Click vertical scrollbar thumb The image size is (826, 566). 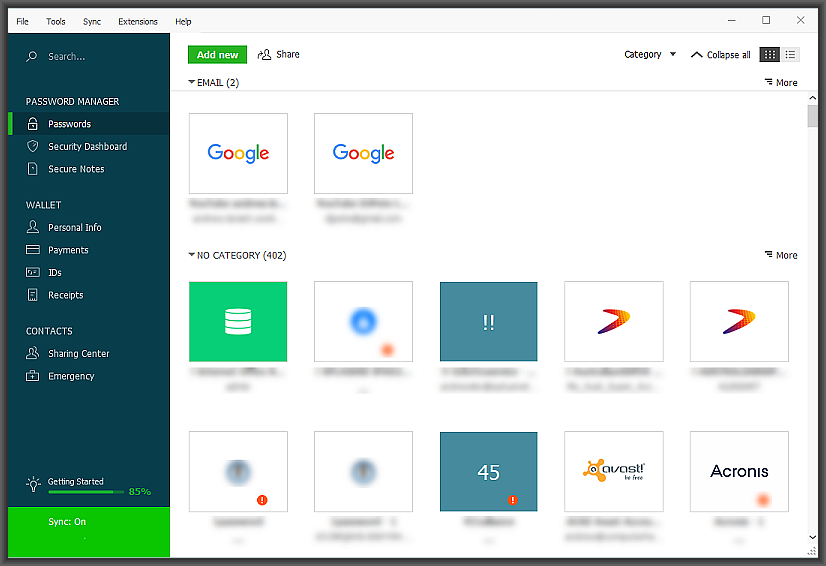tap(812, 115)
